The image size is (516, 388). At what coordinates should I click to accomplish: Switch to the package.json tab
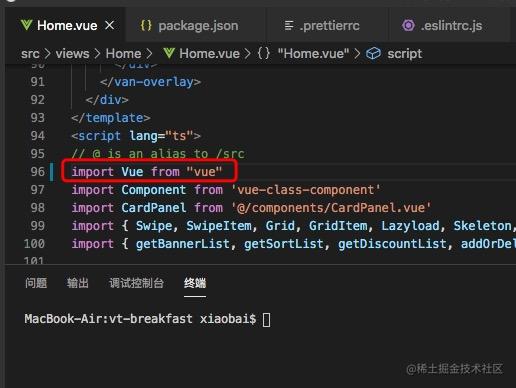tap(189, 26)
